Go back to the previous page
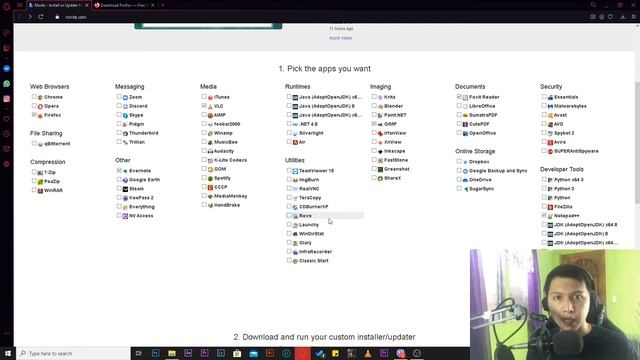 coord(19,17)
